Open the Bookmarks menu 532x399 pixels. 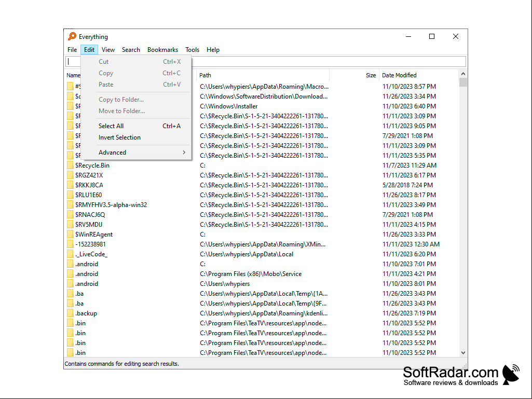point(163,49)
